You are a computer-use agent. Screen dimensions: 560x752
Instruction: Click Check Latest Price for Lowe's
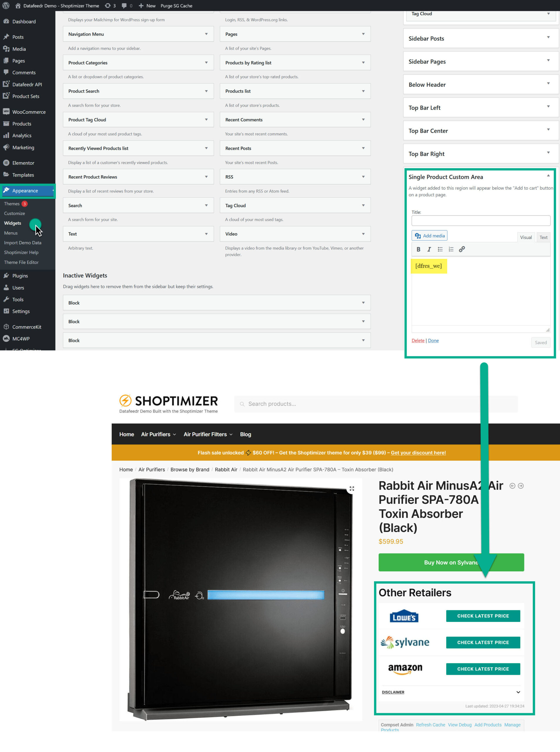(483, 616)
